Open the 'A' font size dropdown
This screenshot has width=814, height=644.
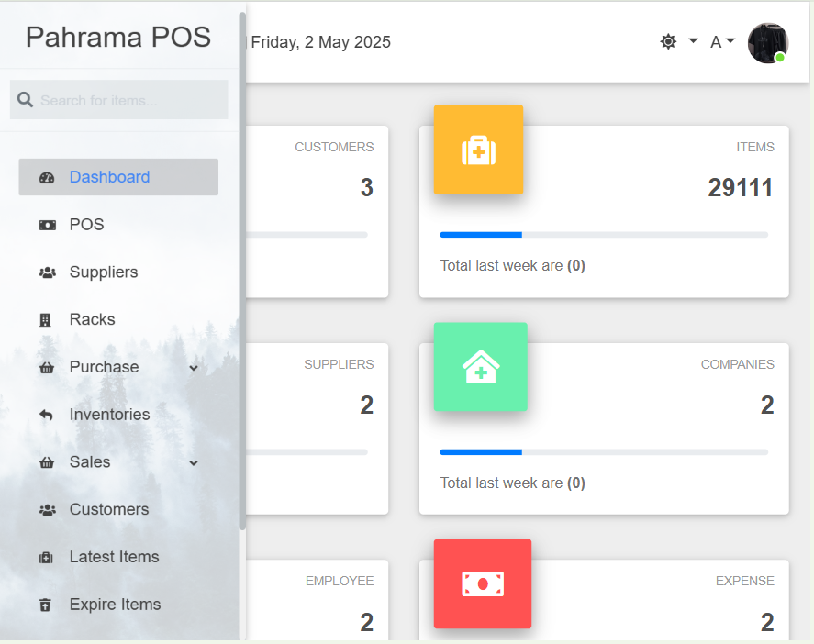coord(722,41)
